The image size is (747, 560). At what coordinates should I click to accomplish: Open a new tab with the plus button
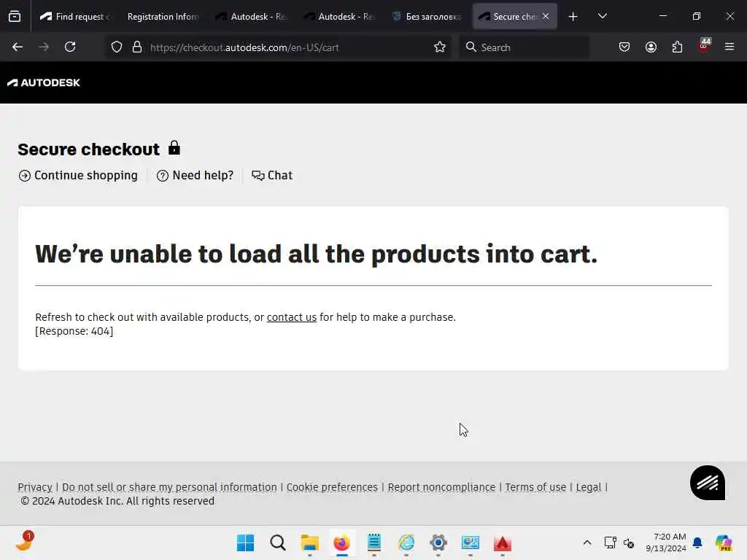coord(573,16)
